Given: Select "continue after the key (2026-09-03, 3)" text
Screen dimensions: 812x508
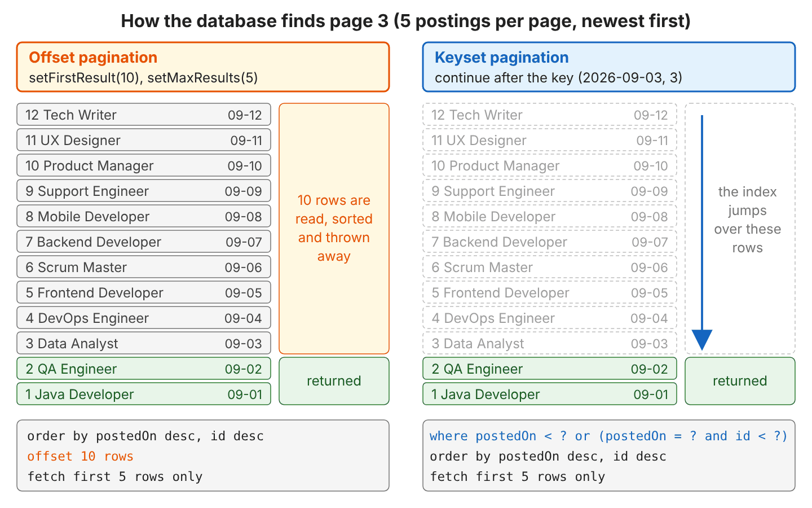Looking at the screenshot, I should [558, 78].
